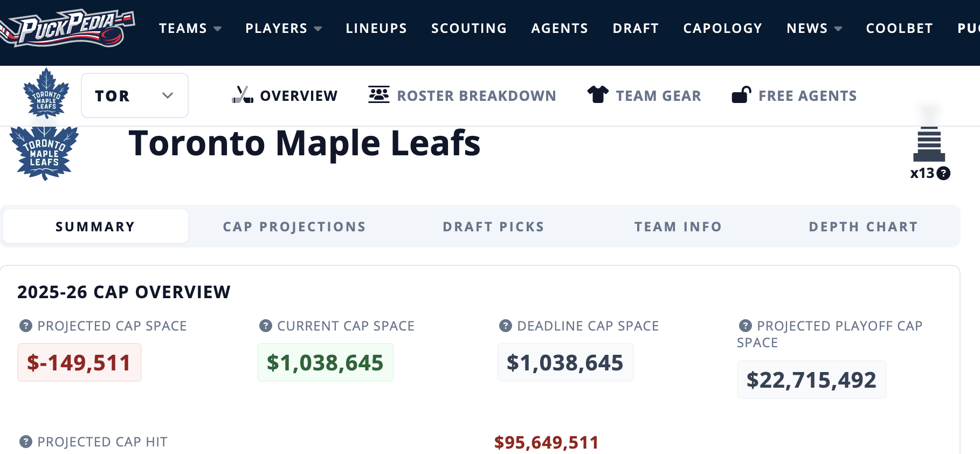Click the Free Agents unlocked padlock icon
980x454 pixels.
[x=741, y=95]
